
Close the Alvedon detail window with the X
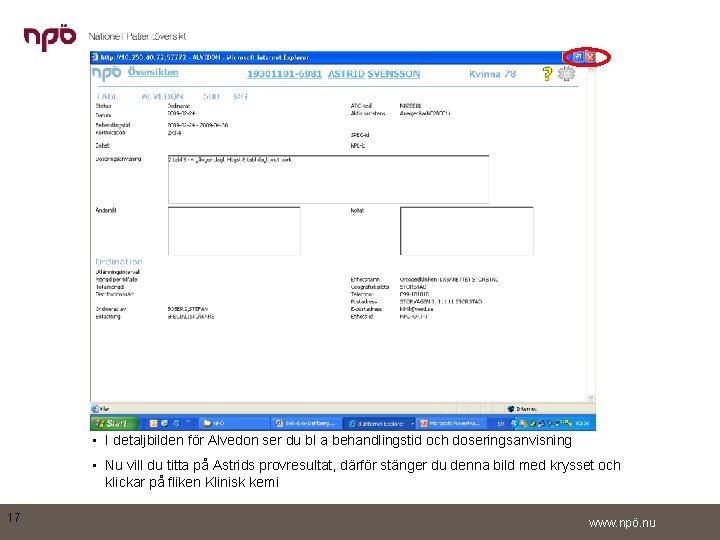tap(590, 57)
